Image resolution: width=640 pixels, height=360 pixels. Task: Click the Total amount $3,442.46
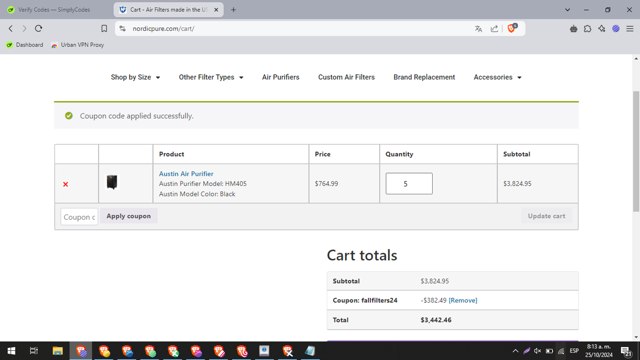436,320
